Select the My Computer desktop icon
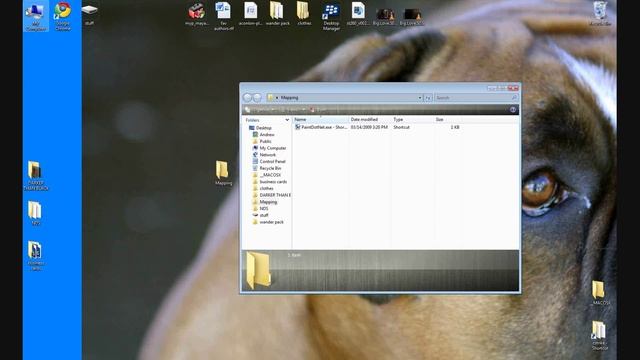Screen dimensions: 640x360 pos(36,16)
